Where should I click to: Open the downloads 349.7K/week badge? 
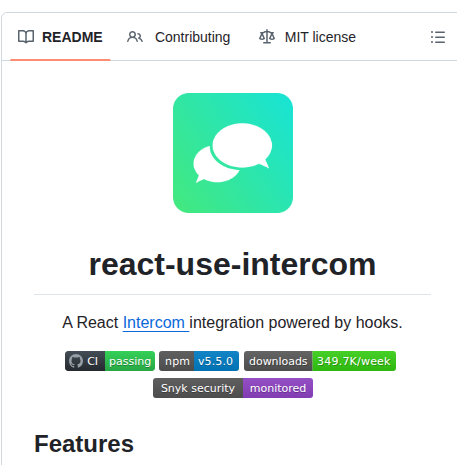[320, 361]
